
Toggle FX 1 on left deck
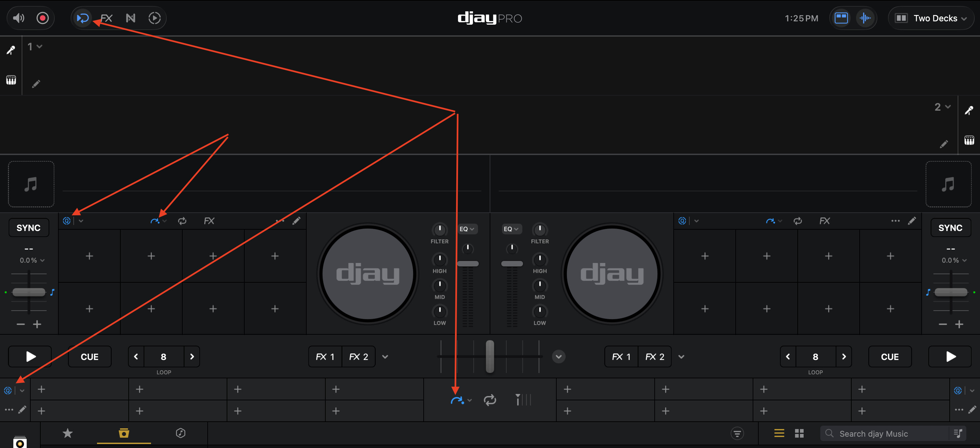coord(325,357)
